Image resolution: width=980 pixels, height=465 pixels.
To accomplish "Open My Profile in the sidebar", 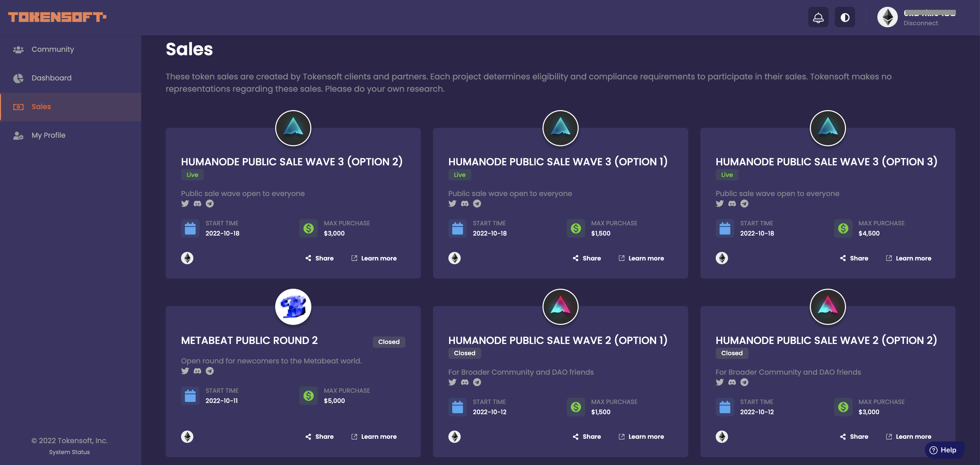I will pos(71,135).
